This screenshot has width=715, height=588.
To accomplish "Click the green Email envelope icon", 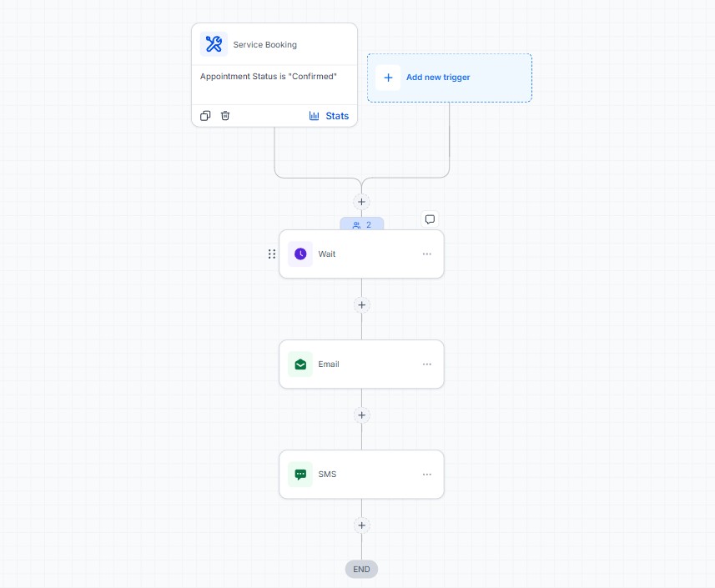I will pyautogui.click(x=300, y=364).
